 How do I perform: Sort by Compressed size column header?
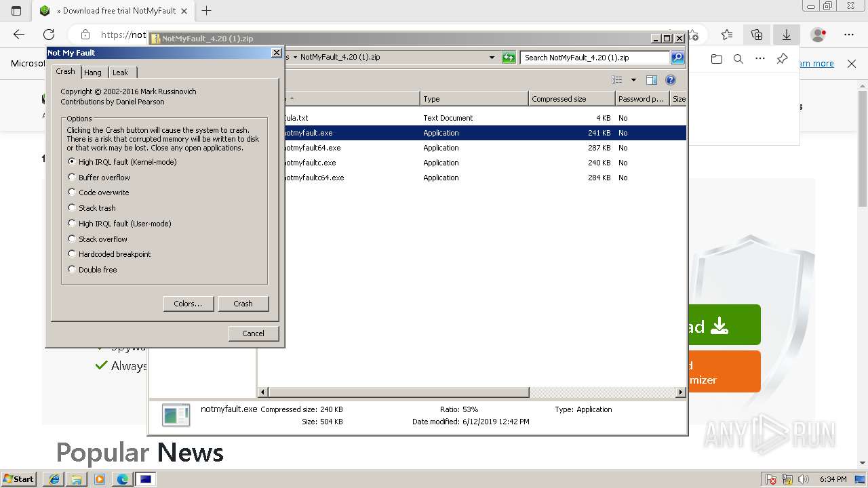tap(572, 99)
